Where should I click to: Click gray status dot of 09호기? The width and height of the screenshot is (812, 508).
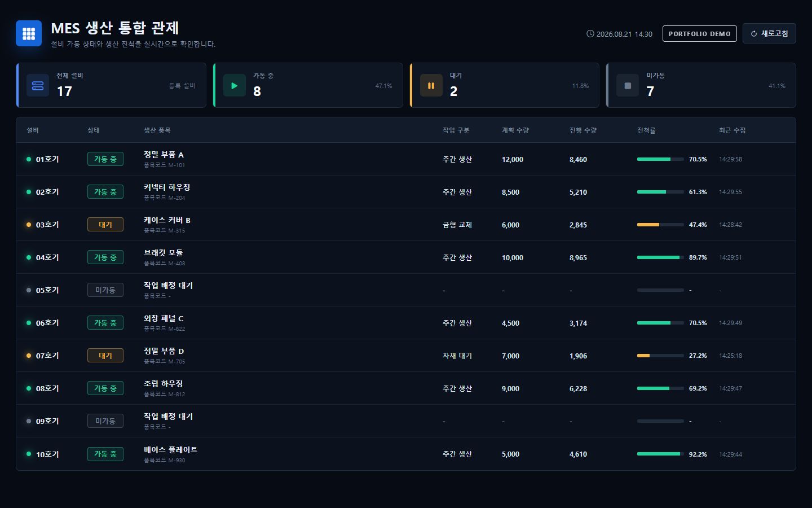coord(29,421)
